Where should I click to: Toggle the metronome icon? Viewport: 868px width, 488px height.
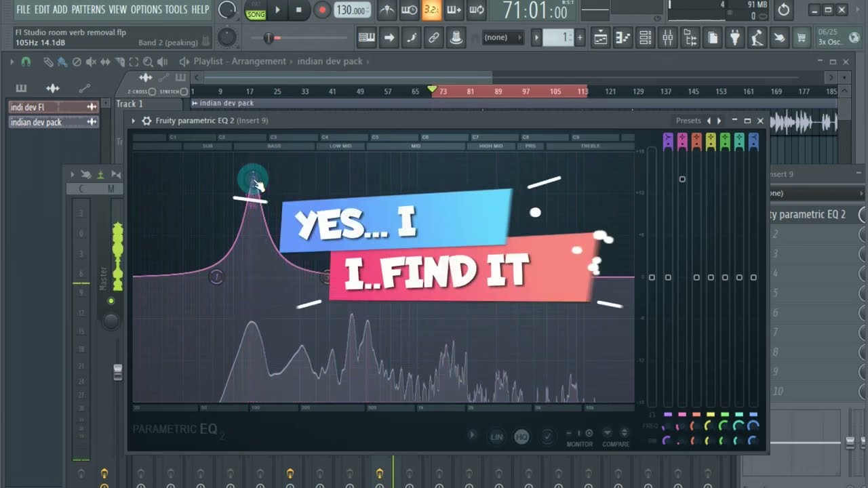(x=387, y=10)
